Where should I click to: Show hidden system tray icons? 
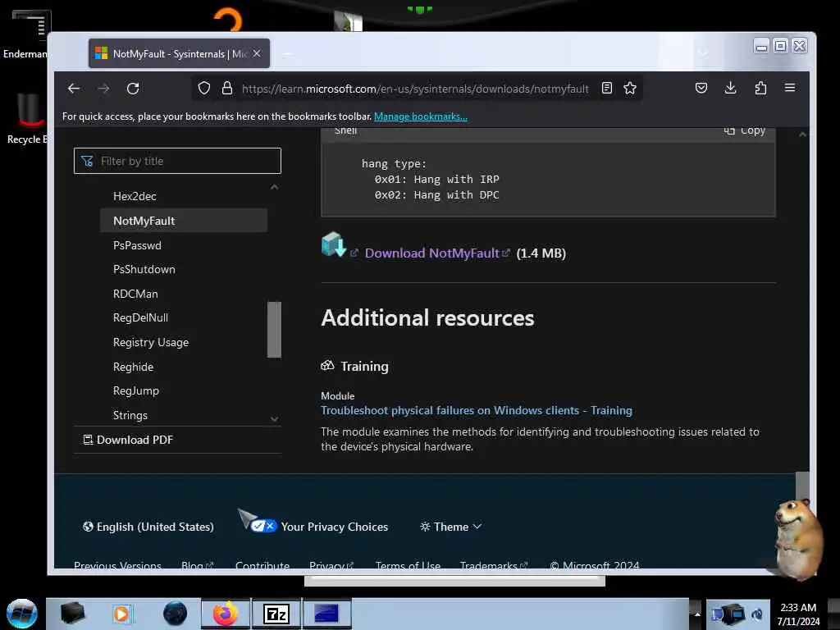point(697,614)
